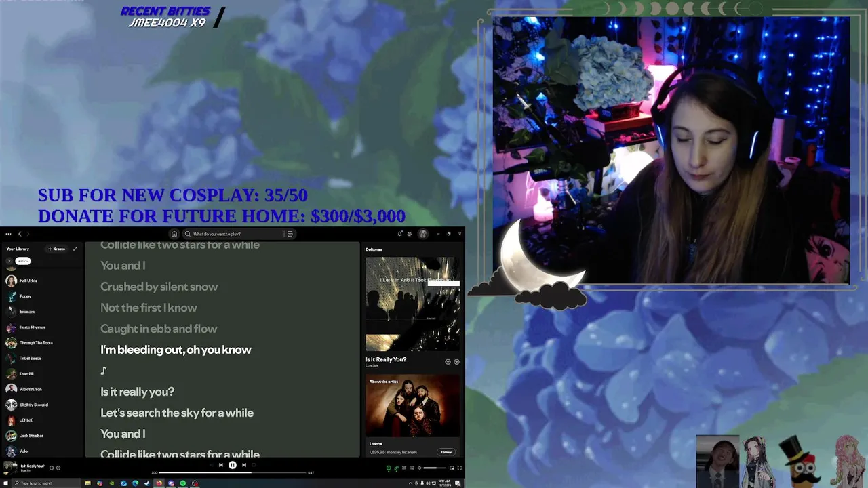Skip to next track
This screenshot has height=488, width=868.
[x=244, y=465]
